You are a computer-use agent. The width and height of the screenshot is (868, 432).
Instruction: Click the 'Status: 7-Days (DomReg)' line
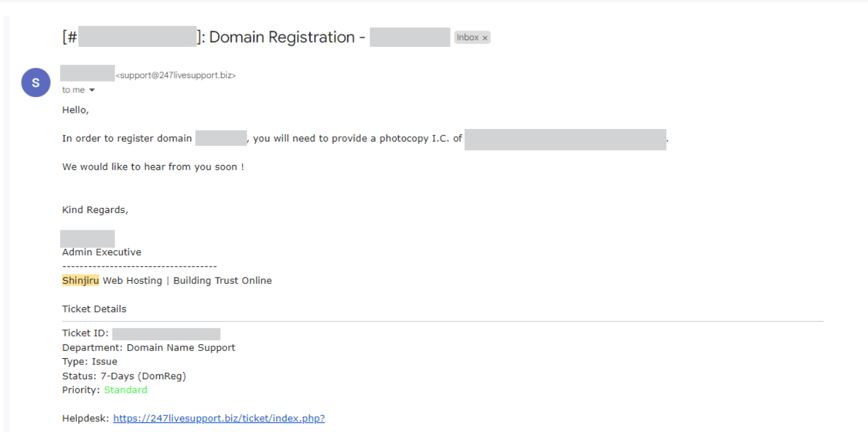[x=124, y=376]
